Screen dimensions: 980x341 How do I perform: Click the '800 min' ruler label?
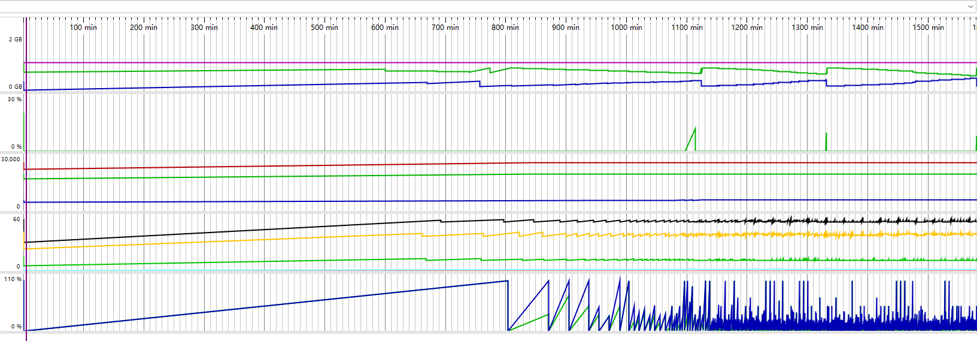click(x=505, y=28)
